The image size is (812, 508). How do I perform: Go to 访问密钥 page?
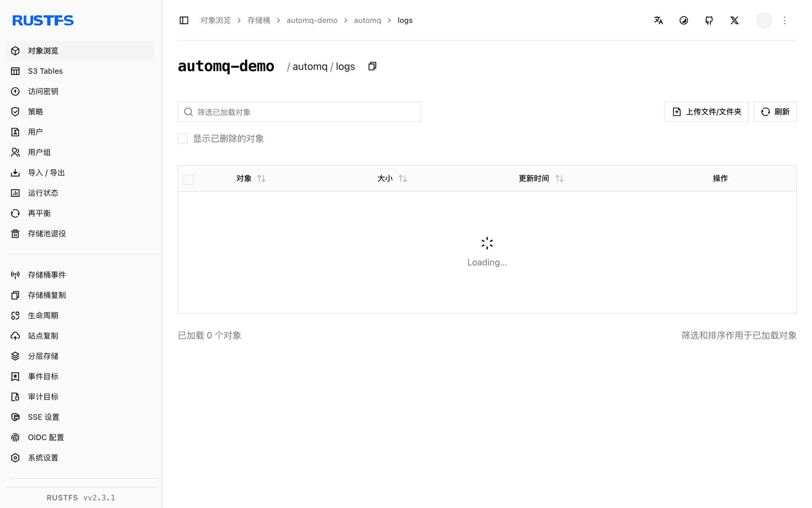pyautogui.click(x=80, y=91)
